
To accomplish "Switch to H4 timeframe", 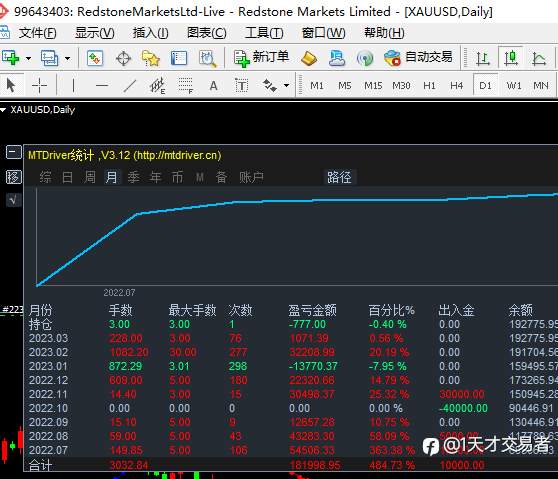I will tap(457, 86).
